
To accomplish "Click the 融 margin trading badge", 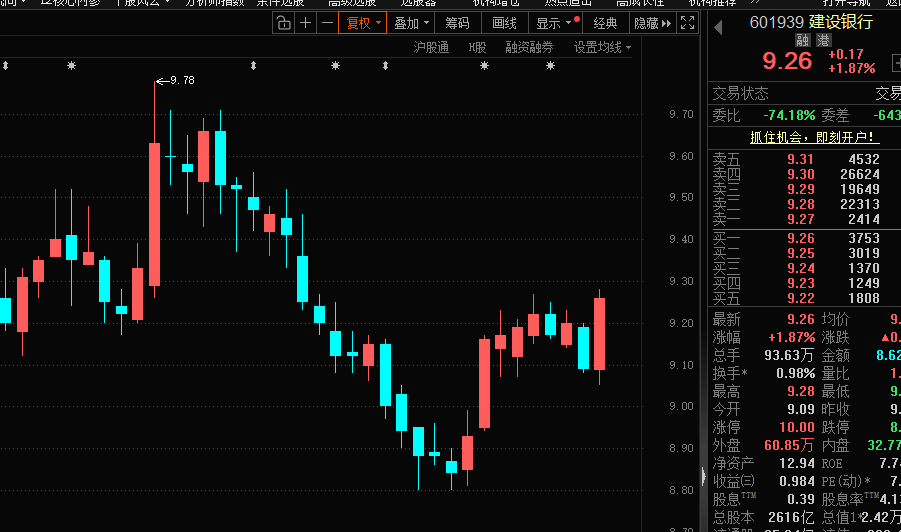I will pyautogui.click(x=803, y=40).
